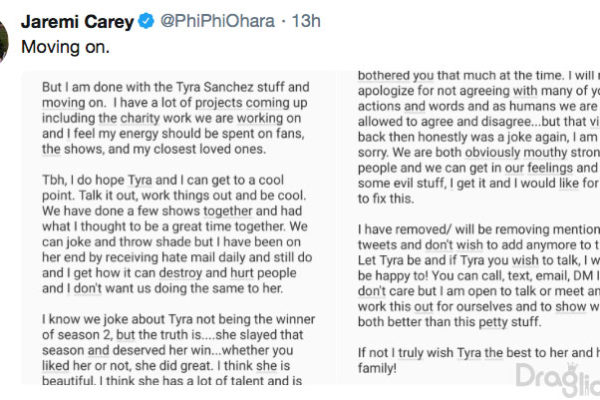600x400 pixels.
Task: Click the phrase "of season 2" in the note
Action: point(77,335)
